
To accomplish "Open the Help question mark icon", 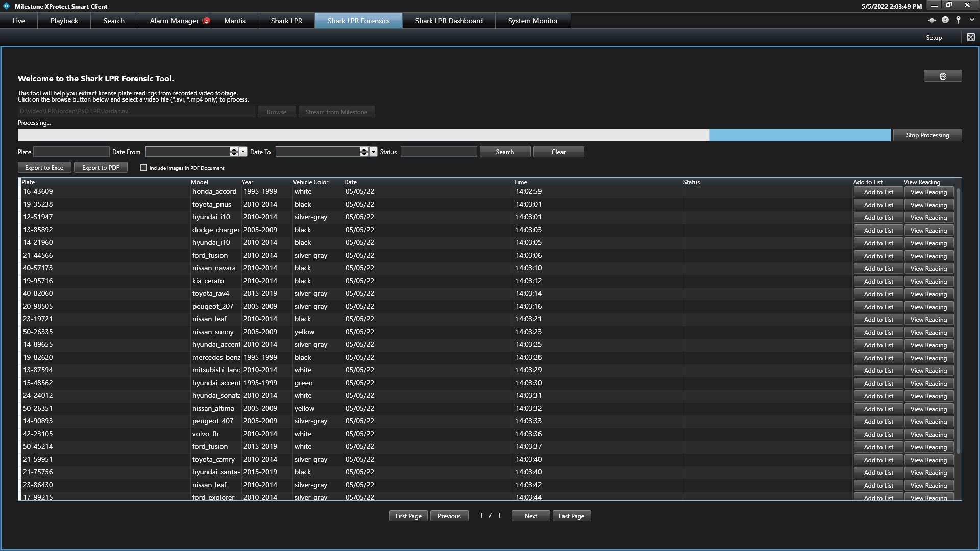I will pos(945,20).
